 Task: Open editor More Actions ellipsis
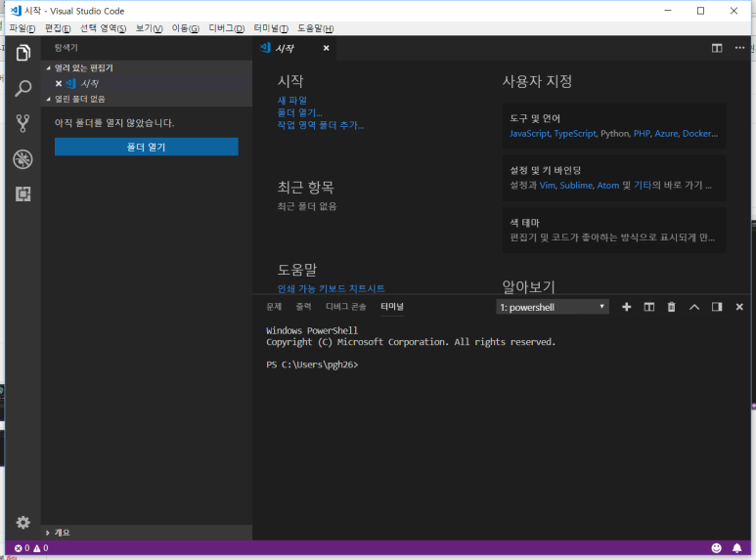(x=739, y=48)
